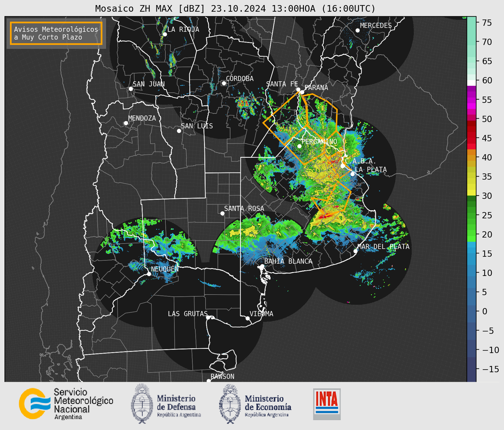Click the Córdoba city marker dot
This screenshot has height=430, width=504.
(x=224, y=83)
